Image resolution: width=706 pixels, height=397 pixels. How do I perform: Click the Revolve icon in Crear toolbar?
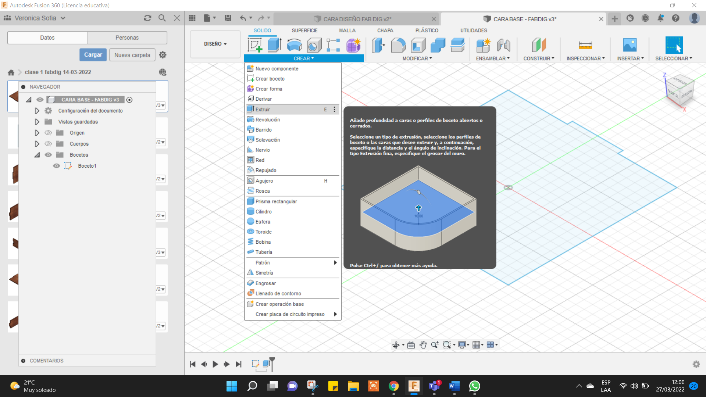pyautogui.click(x=294, y=45)
